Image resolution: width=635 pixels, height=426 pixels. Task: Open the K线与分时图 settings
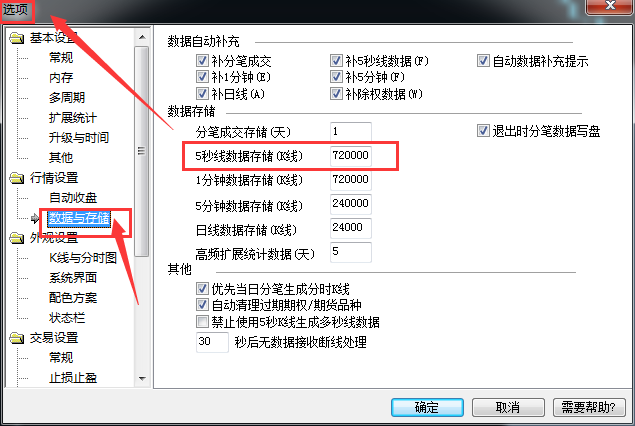[x=83, y=258]
